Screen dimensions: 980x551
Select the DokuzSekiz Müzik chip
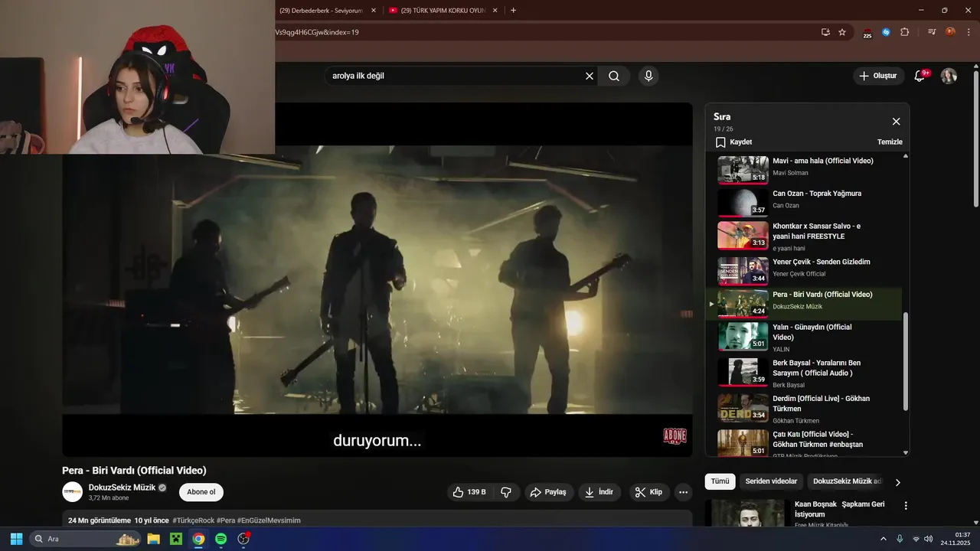coord(846,481)
